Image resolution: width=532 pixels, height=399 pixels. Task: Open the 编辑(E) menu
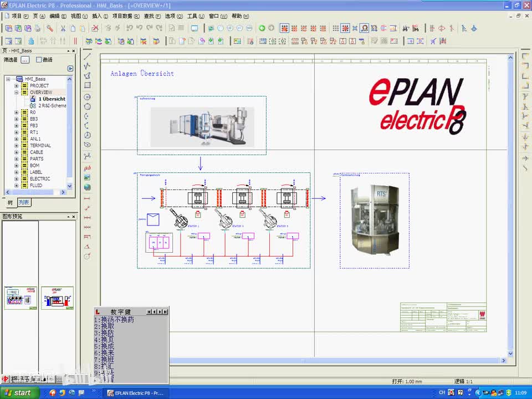pos(58,16)
